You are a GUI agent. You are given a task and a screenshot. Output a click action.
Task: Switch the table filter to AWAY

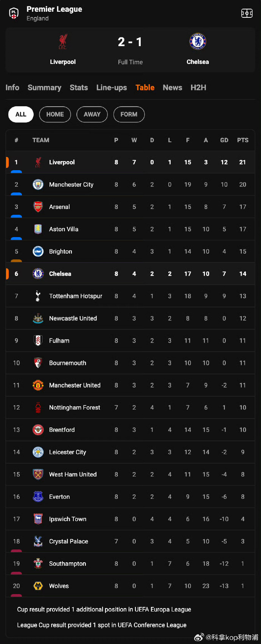coord(92,115)
